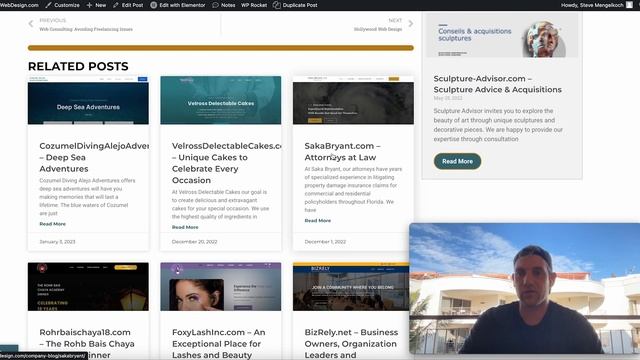Viewport: 640px width, 360px height.
Task: Click the plus icon next to New
Action: point(89,5)
